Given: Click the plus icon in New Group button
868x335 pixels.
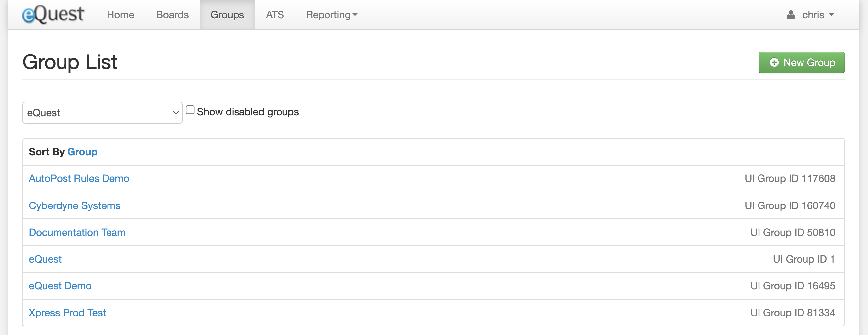Looking at the screenshot, I should click(x=775, y=63).
